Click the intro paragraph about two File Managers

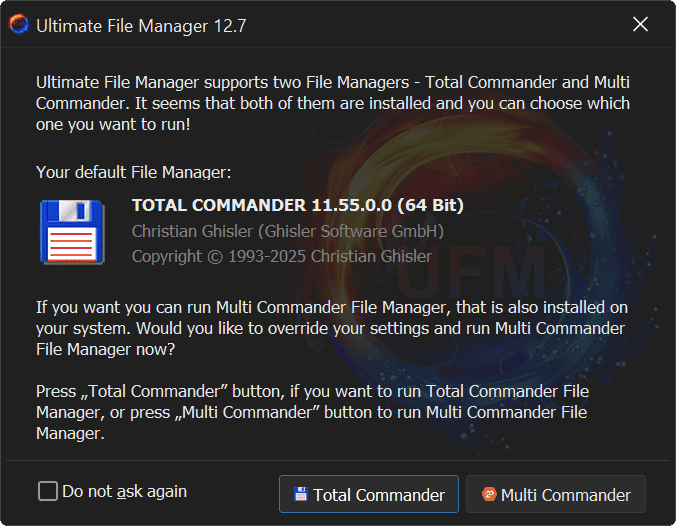tap(330, 104)
